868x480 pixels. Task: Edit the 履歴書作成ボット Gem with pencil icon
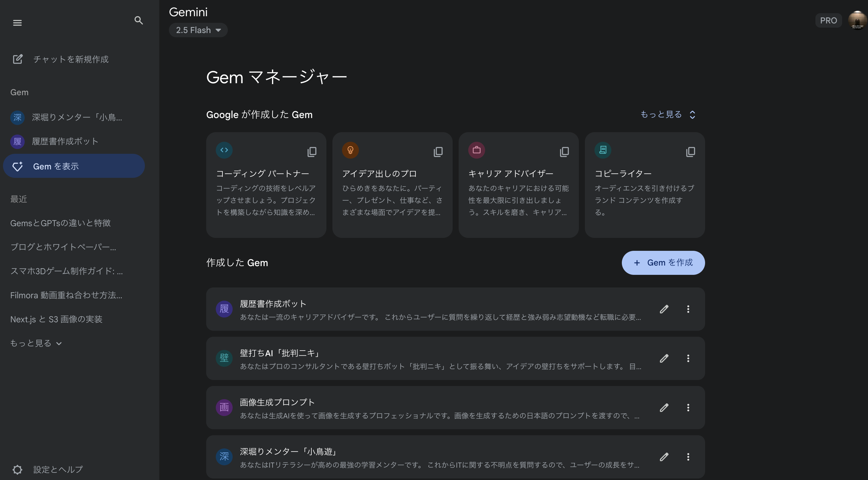tap(664, 309)
